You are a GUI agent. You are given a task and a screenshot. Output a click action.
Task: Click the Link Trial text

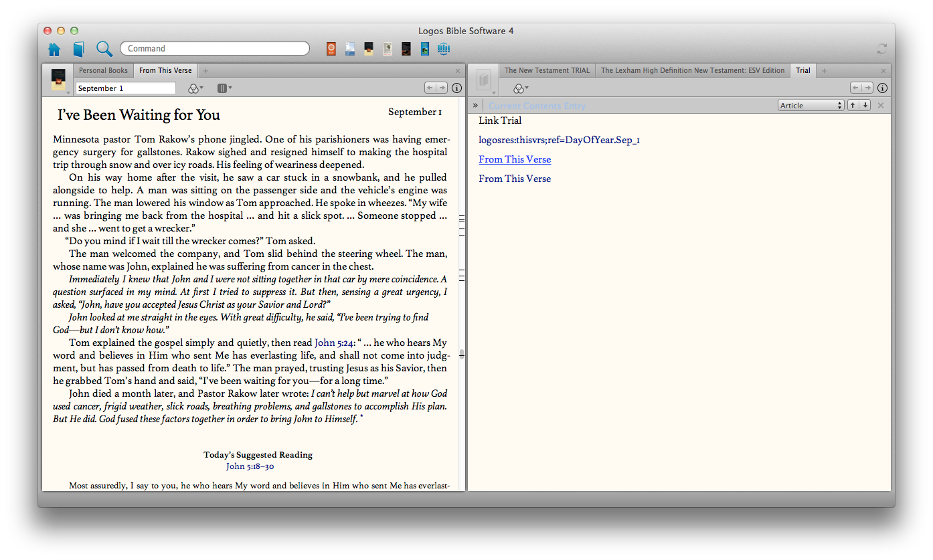pyautogui.click(x=500, y=120)
